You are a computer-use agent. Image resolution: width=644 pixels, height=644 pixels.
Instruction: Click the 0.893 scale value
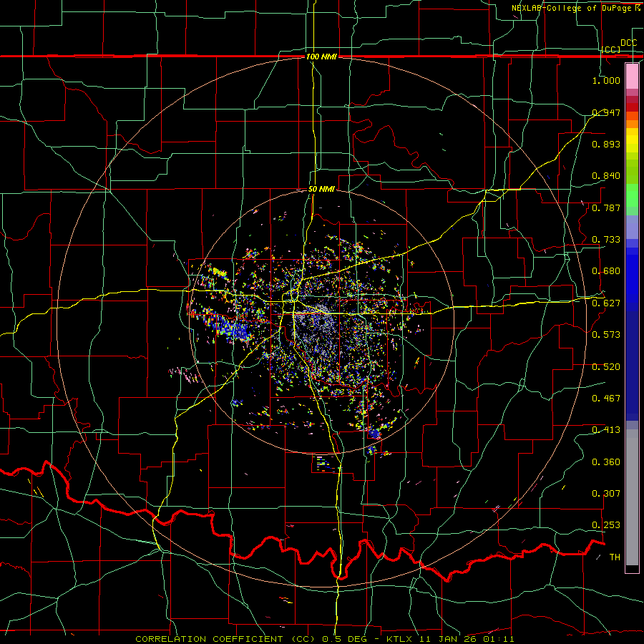(x=606, y=144)
